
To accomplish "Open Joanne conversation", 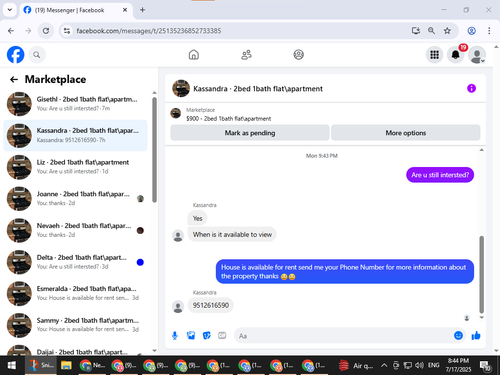I will (x=75, y=198).
